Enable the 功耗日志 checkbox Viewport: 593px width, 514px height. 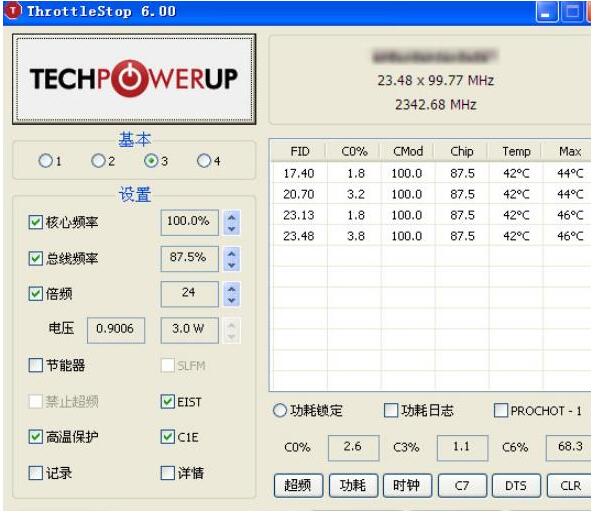point(391,410)
